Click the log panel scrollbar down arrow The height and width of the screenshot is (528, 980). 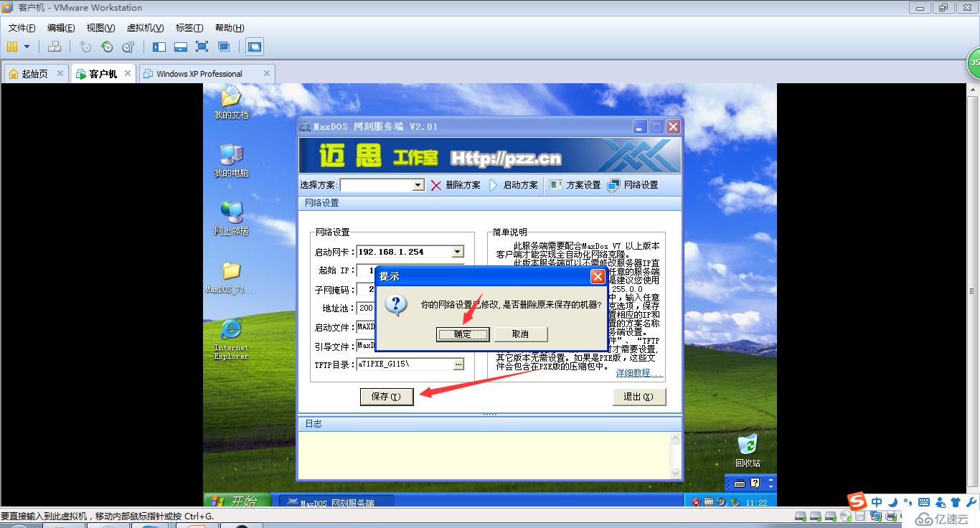(675, 473)
